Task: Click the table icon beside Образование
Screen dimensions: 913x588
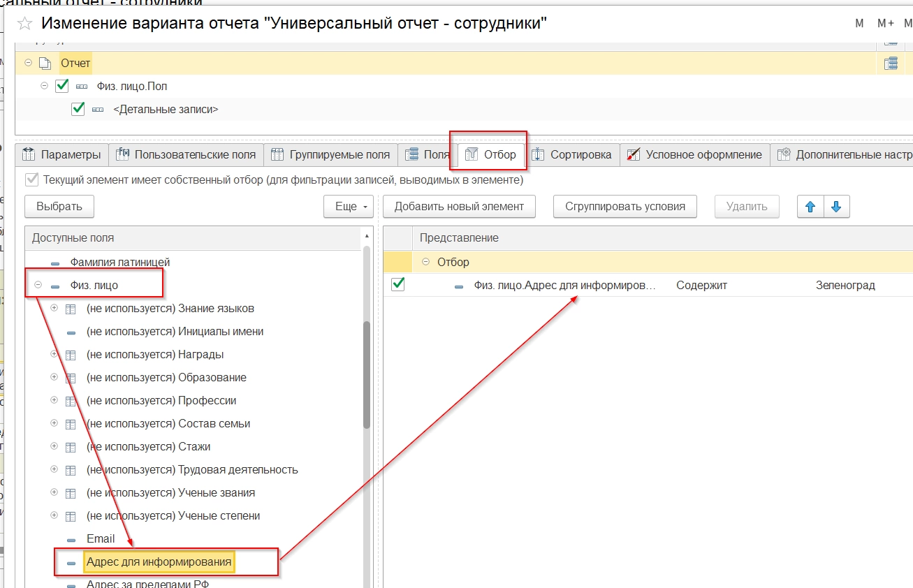Action: tap(71, 378)
